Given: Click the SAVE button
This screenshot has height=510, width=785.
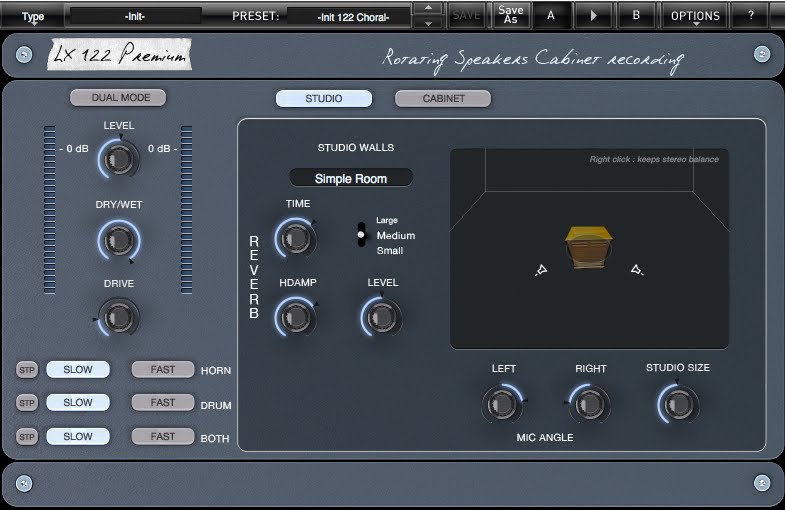Looking at the screenshot, I should click(466, 16).
